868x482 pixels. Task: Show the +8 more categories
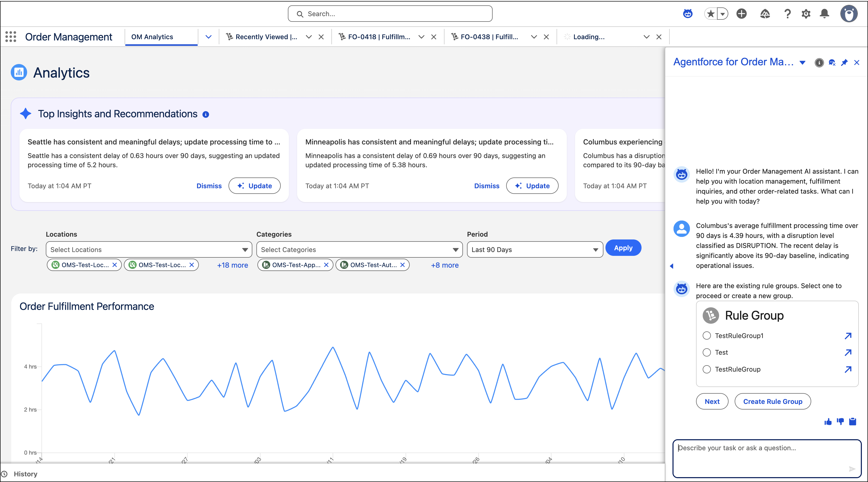(x=445, y=265)
